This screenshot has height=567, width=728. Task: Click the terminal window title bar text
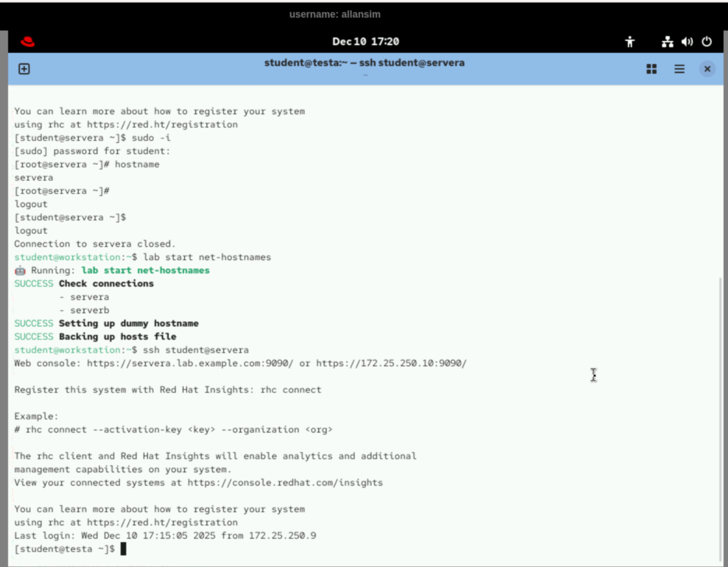(364, 63)
